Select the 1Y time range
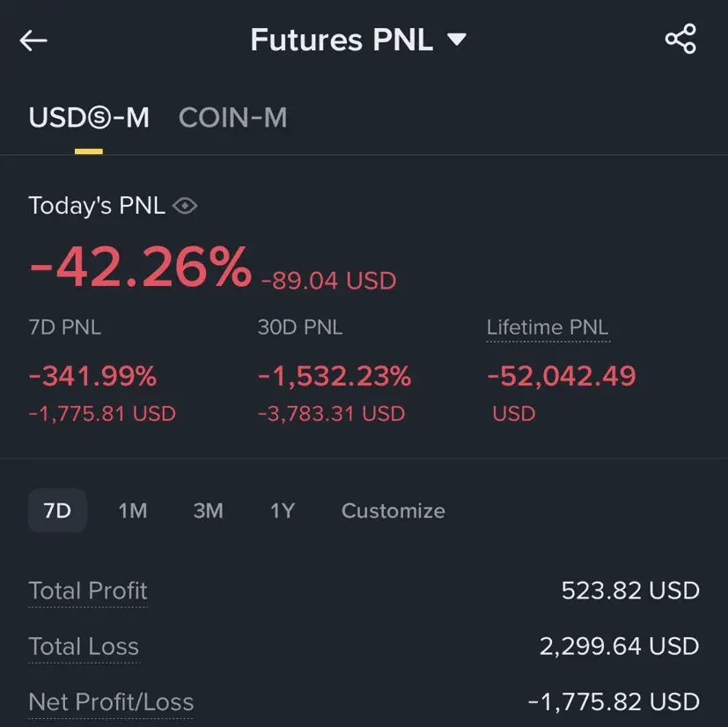This screenshot has width=728, height=727. tap(282, 510)
